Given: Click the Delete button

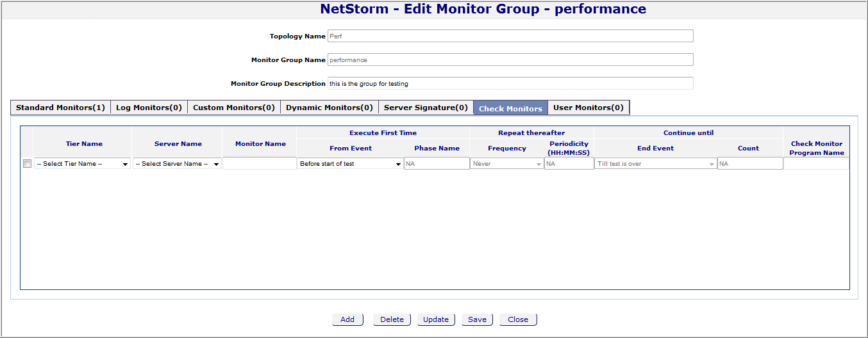Looking at the screenshot, I should [392, 319].
